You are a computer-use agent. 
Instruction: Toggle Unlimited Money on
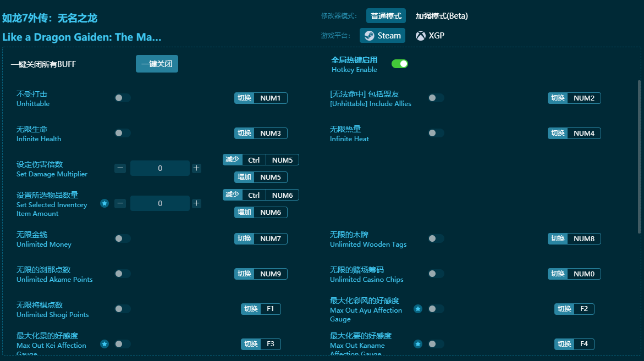123,238
